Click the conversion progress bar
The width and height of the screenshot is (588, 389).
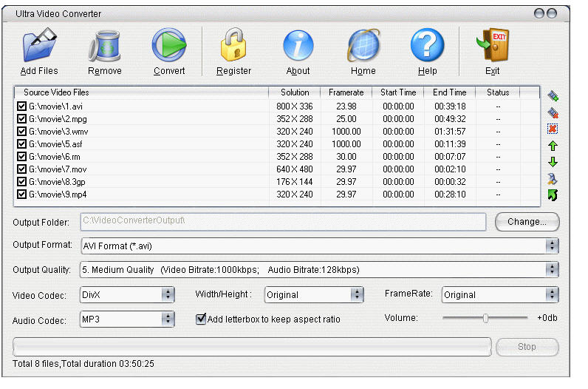pyautogui.click(x=252, y=347)
